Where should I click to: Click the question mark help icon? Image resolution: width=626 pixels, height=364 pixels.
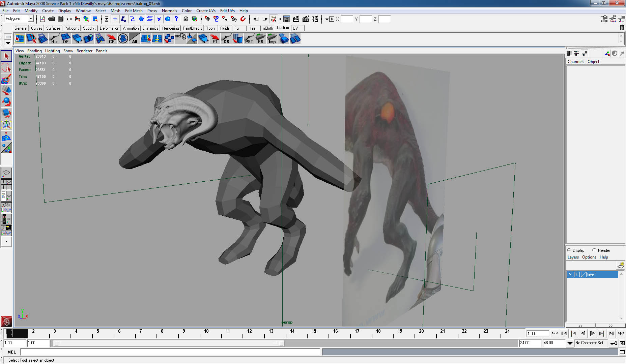[x=176, y=19]
